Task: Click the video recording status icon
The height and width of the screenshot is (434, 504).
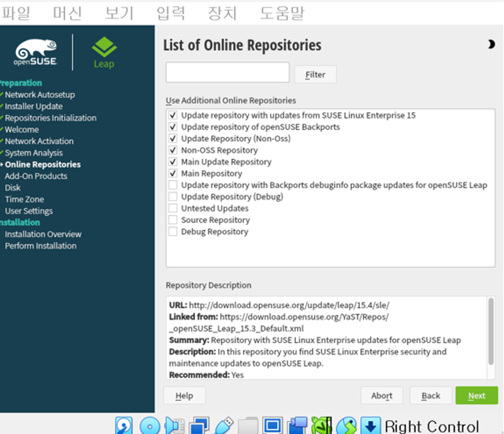Action: tap(297, 426)
